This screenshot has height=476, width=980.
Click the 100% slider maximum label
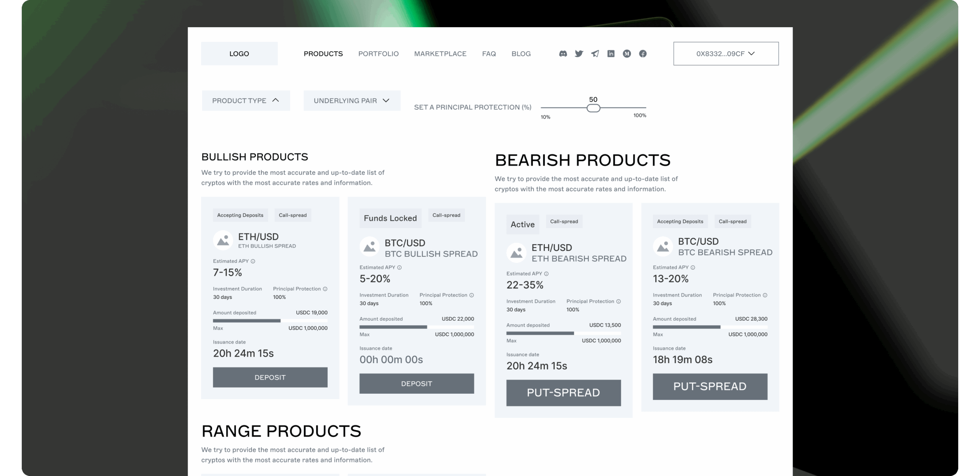[640, 115]
